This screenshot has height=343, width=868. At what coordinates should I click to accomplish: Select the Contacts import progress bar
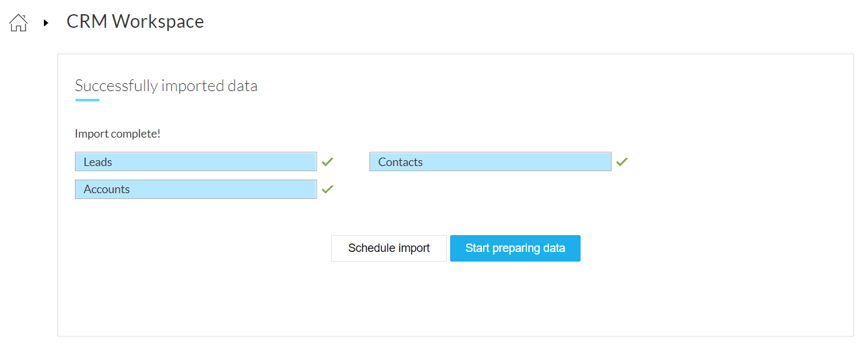490,161
